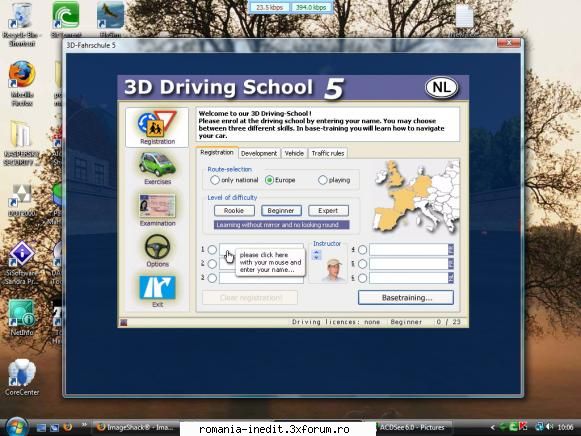Switch to ImageShack taskbar window
581x436 pixels.
pyautogui.click(x=136, y=427)
